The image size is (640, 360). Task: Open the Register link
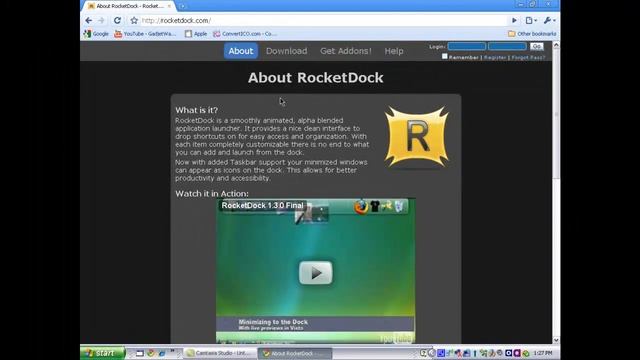(495, 58)
